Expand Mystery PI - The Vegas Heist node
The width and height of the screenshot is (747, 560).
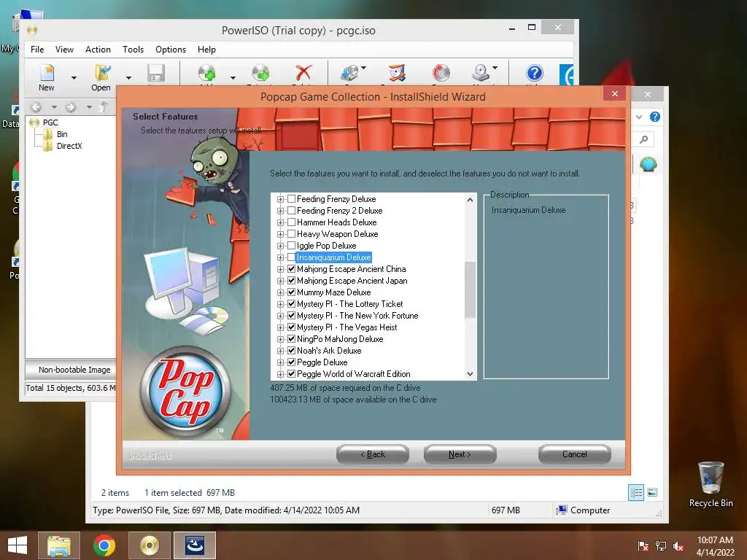(x=281, y=327)
